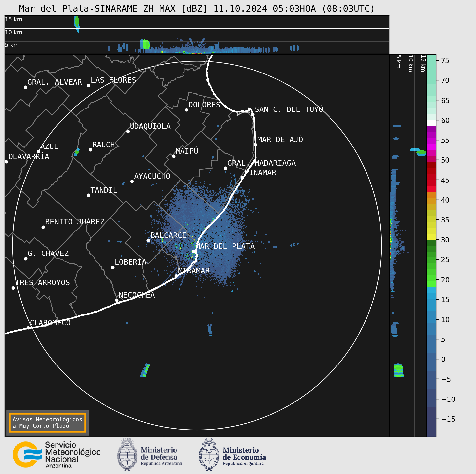The height and width of the screenshot is (474, 476).
Task: Click the Ministerio de Defensa emblem
Action: pyautogui.click(x=127, y=454)
